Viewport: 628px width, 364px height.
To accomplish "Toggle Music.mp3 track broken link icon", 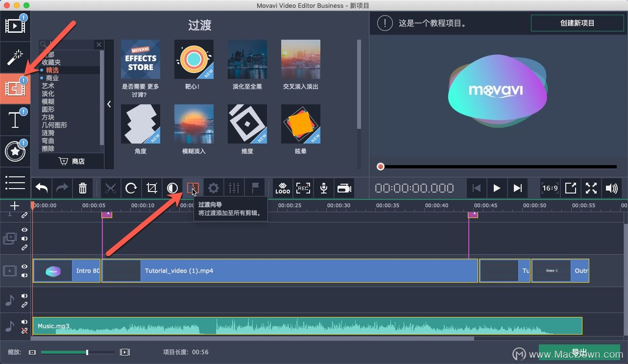I will [x=24, y=331].
